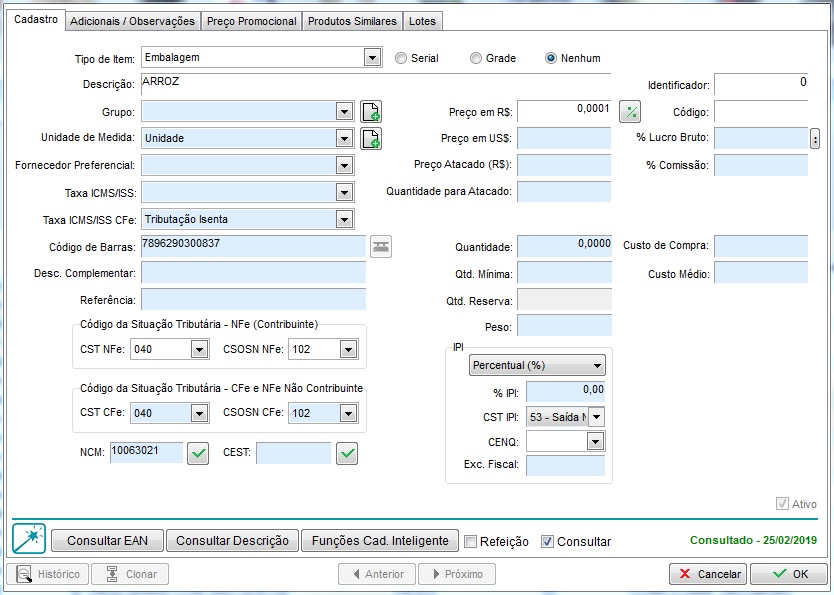Screen dimensions: 834x595
Task: Click the Consultar EAN button
Action: coord(107,541)
